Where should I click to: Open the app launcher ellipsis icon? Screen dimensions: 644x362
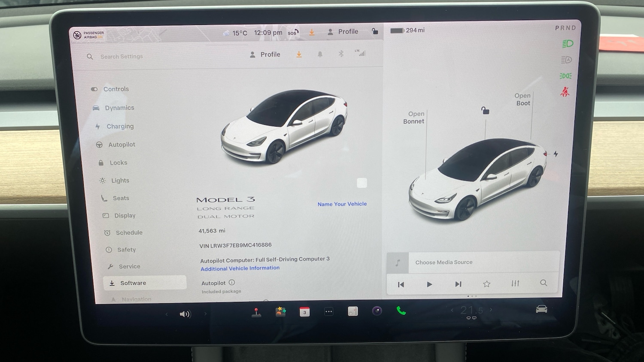coord(328,311)
